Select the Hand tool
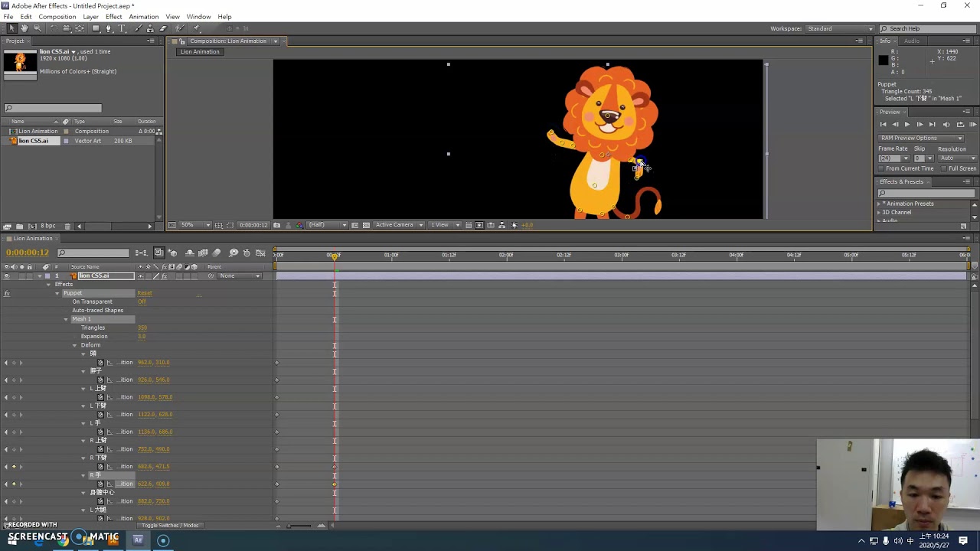The image size is (980, 551). click(24, 28)
